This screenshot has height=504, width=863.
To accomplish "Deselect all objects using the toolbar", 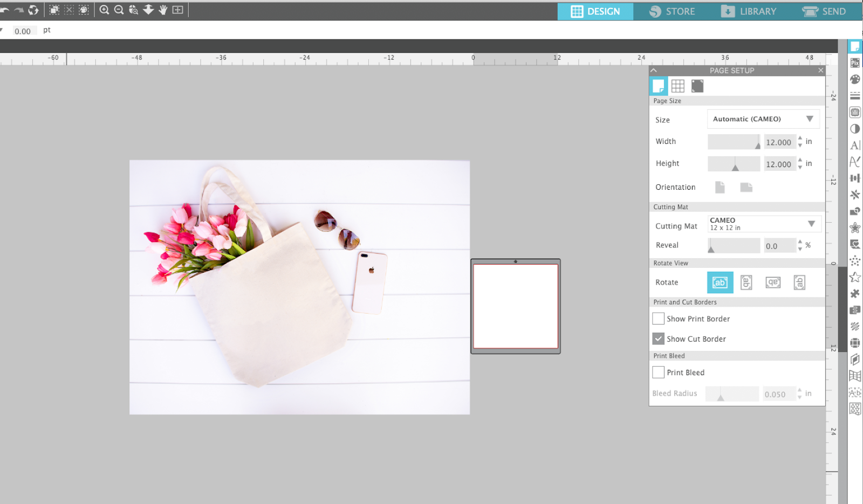I will tap(69, 9).
